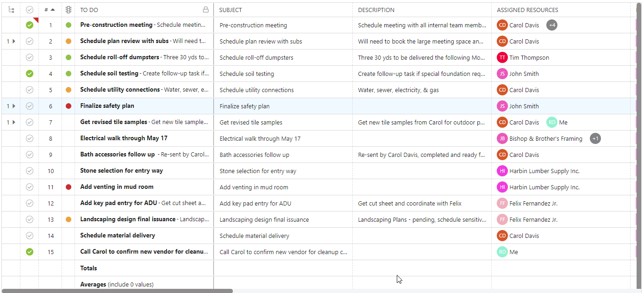Open the +1 badge beside Bishop & Brother's Framing
This screenshot has width=644, height=293.
pos(595,138)
